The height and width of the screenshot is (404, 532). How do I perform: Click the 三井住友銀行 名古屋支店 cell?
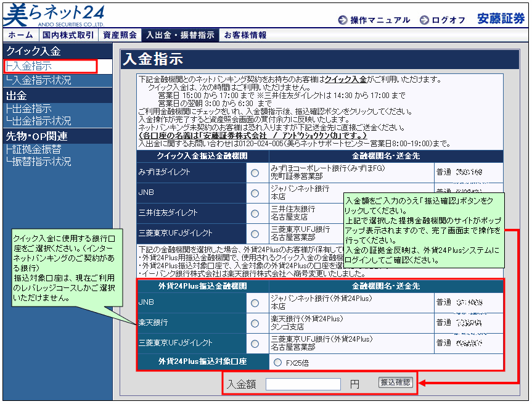(x=306, y=213)
